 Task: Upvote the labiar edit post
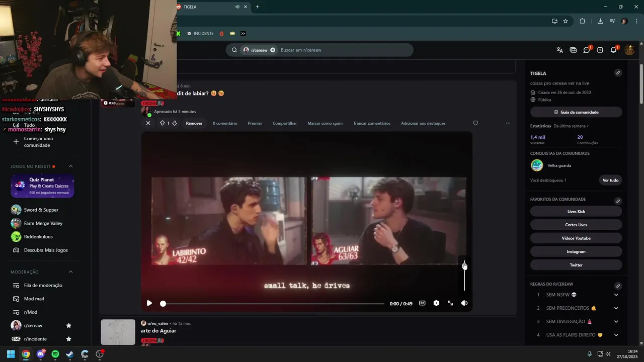coord(162,123)
